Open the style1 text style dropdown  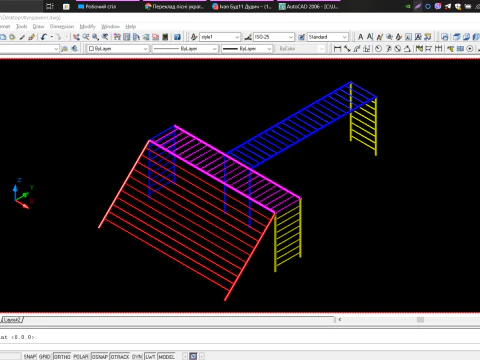point(220,37)
